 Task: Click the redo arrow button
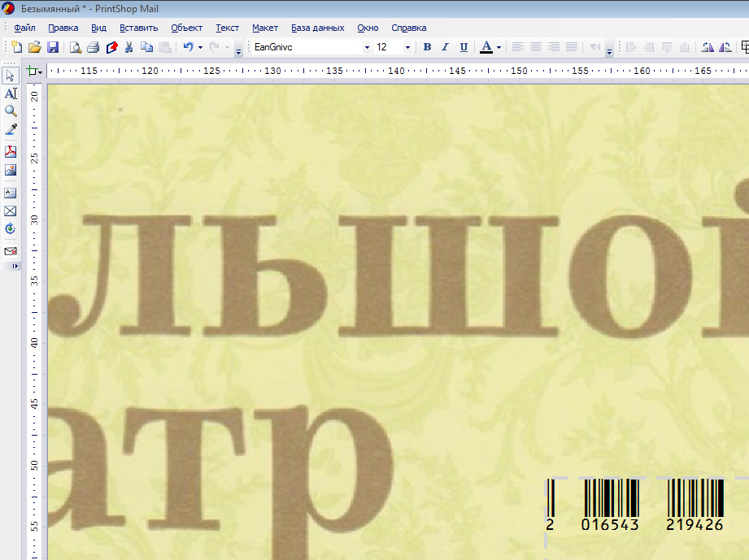215,47
